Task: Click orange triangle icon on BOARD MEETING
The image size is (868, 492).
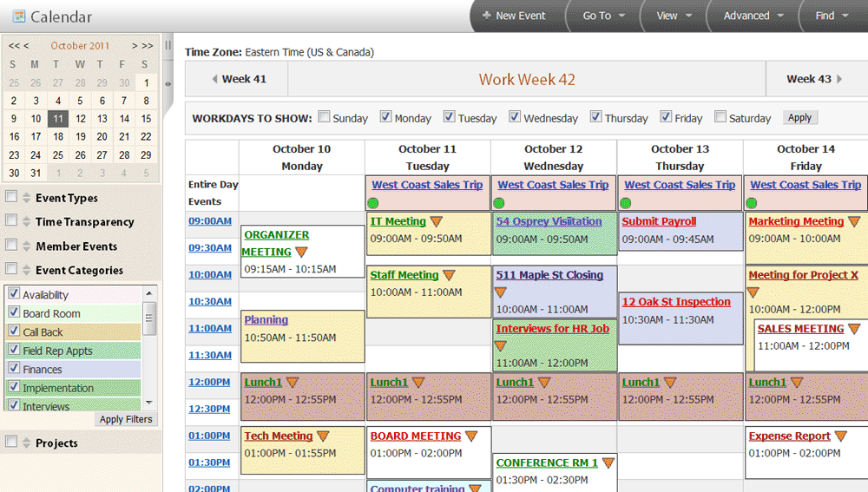Action: coord(471,436)
